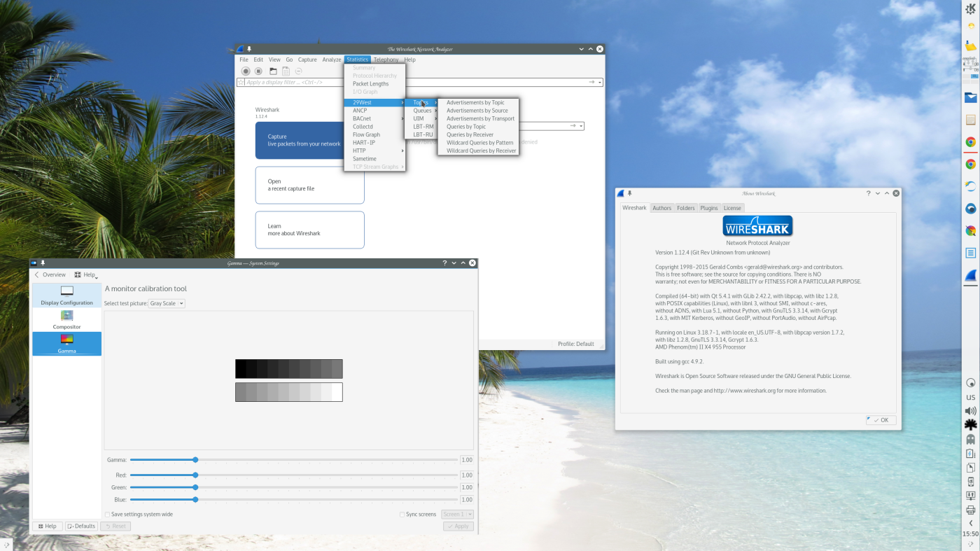This screenshot has height=551, width=980.
Task: Expand the display filter history dropdown arrow
Action: point(600,83)
